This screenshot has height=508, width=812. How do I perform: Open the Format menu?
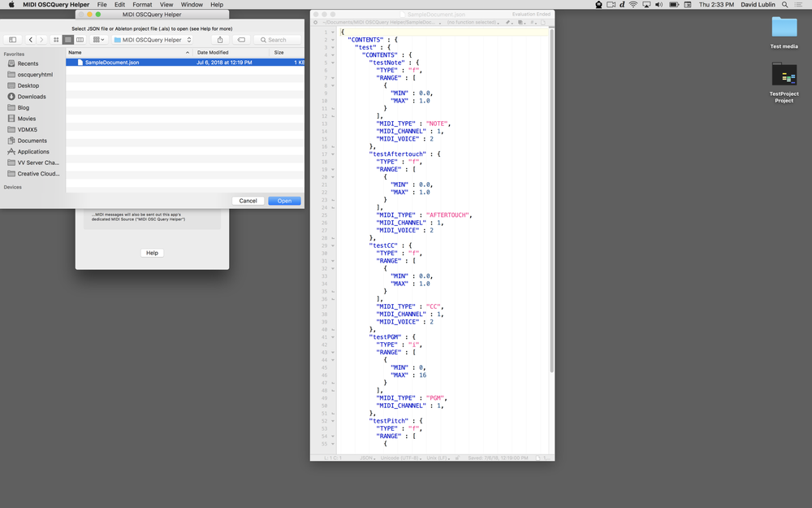(x=142, y=5)
